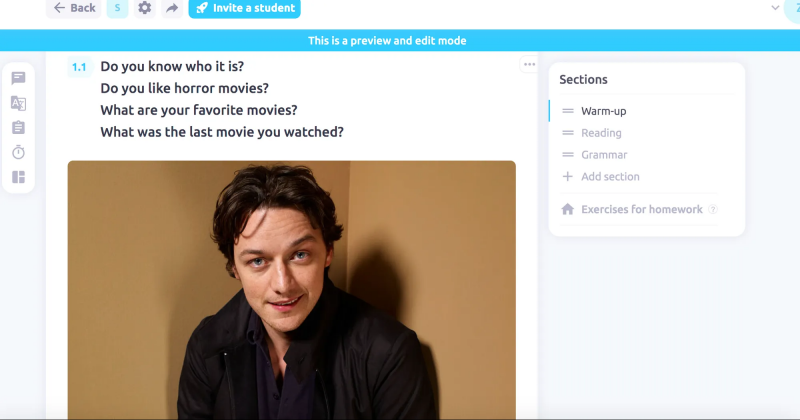
Task: Click the S student avatar badge
Action: click(117, 8)
